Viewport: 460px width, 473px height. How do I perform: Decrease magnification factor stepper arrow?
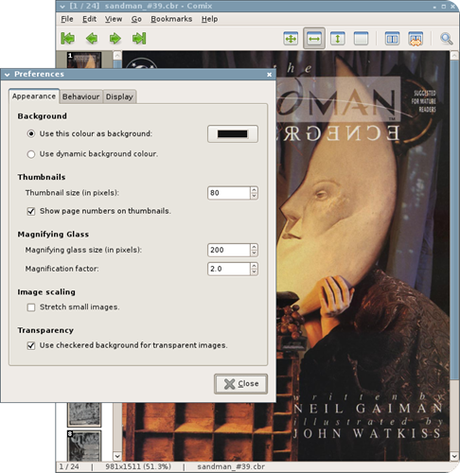click(x=254, y=272)
